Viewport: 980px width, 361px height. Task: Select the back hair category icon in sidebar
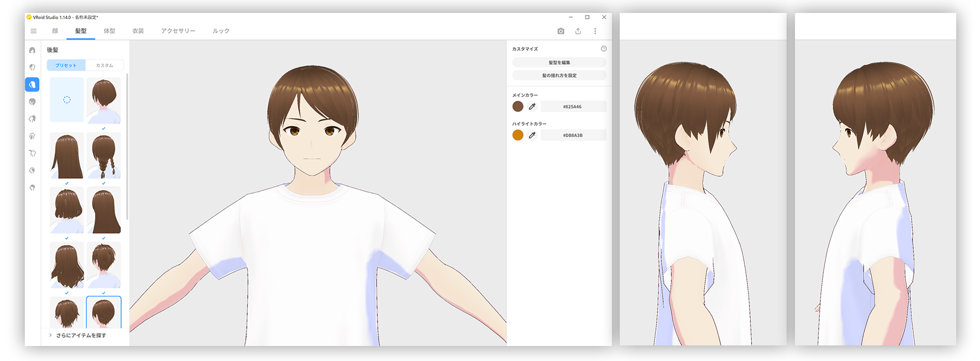(x=32, y=84)
